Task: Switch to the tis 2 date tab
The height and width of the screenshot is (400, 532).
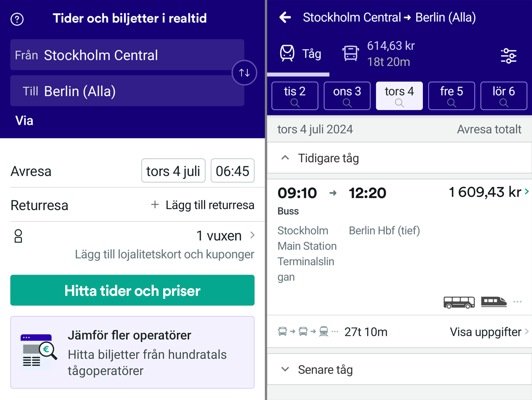Action: click(295, 95)
